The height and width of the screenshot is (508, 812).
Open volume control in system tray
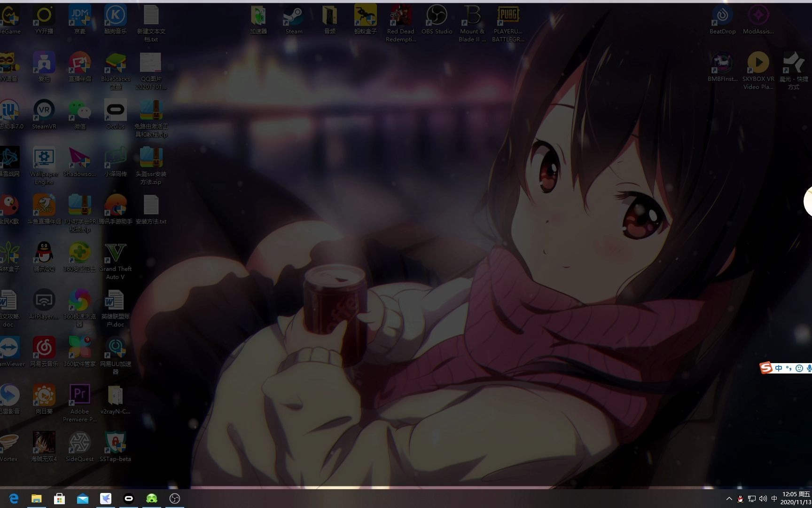pos(763,499)
